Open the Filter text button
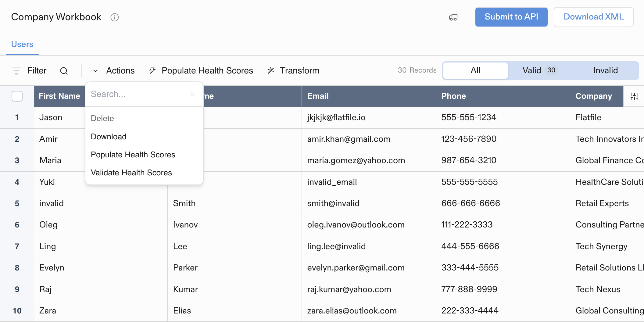 click(37, 71)
